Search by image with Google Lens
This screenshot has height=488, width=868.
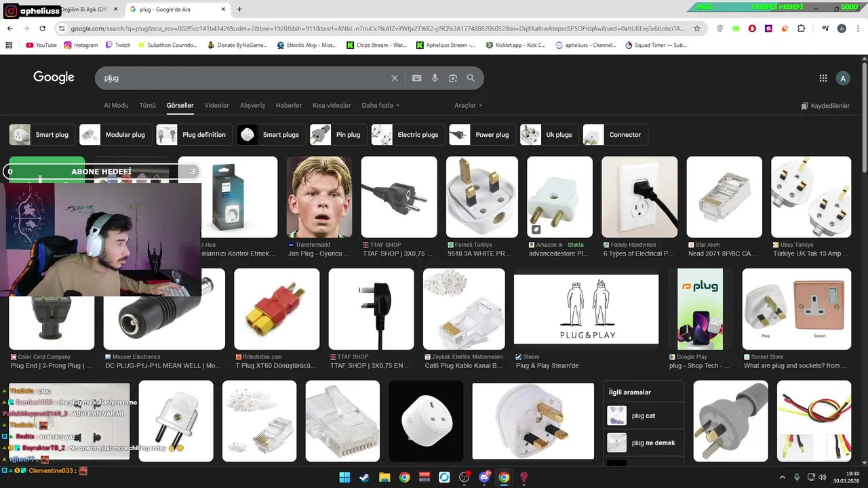tap(453, 78)
